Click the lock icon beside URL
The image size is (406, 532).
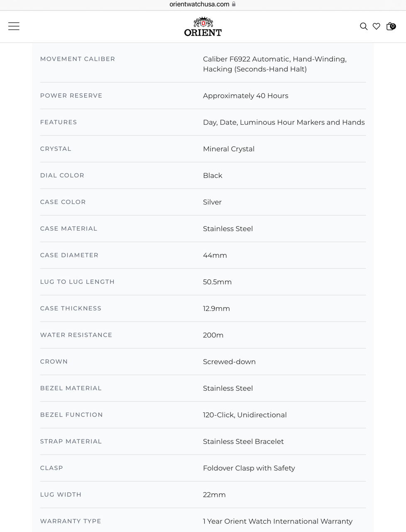click(234, 4)
